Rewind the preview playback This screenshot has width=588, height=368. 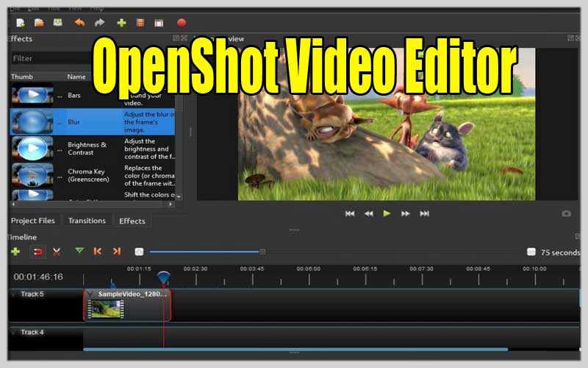[x=369, y=213]
